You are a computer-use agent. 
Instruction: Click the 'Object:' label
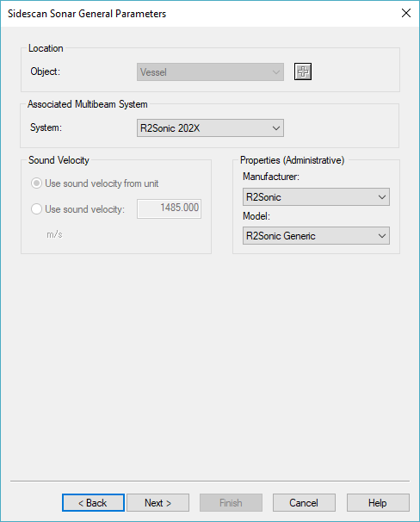coord(46,71)
